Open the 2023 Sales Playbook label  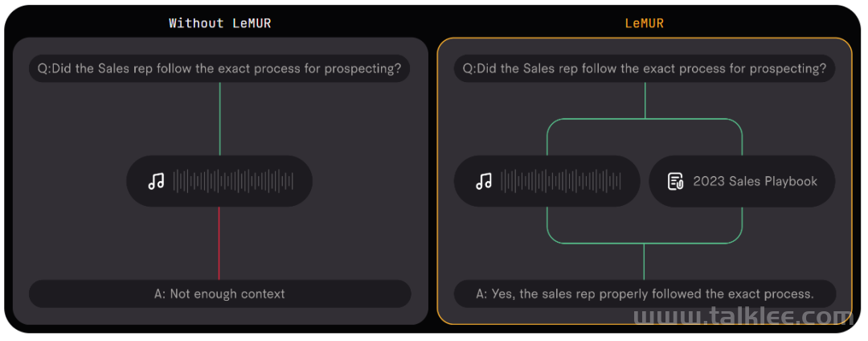click(x=755, y=181)
